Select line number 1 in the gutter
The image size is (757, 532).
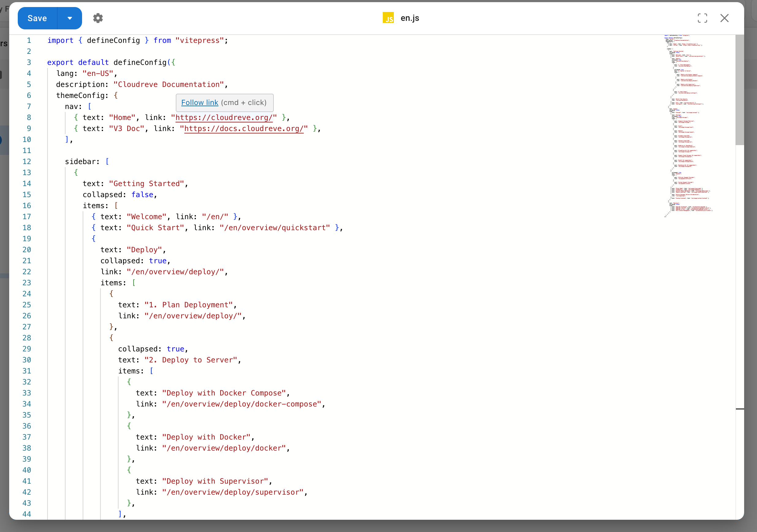click(x=29, y=40)
